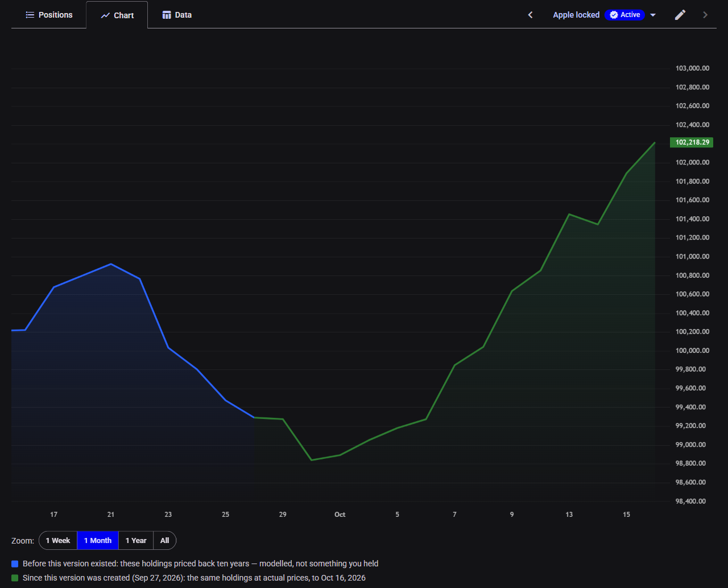The image size is (728, 588).
Task: Expand the Apple locked version dropdown arrow
Action: (x=653, y=15)
